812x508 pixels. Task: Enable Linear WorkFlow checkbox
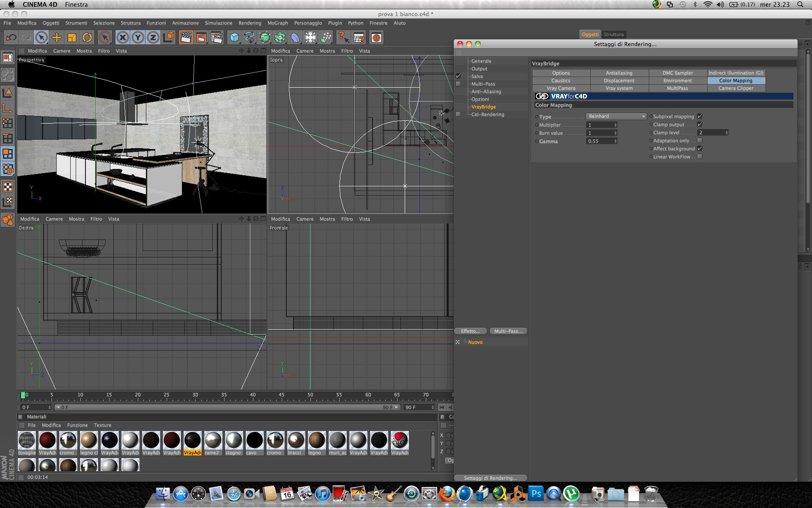pos(700,157)
